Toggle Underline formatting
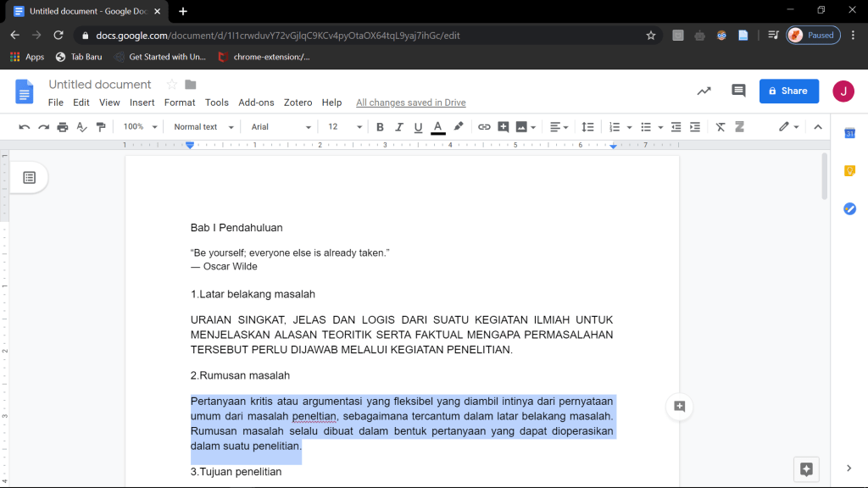The height and width of the screenshot is (488, 868). point(418,127)
